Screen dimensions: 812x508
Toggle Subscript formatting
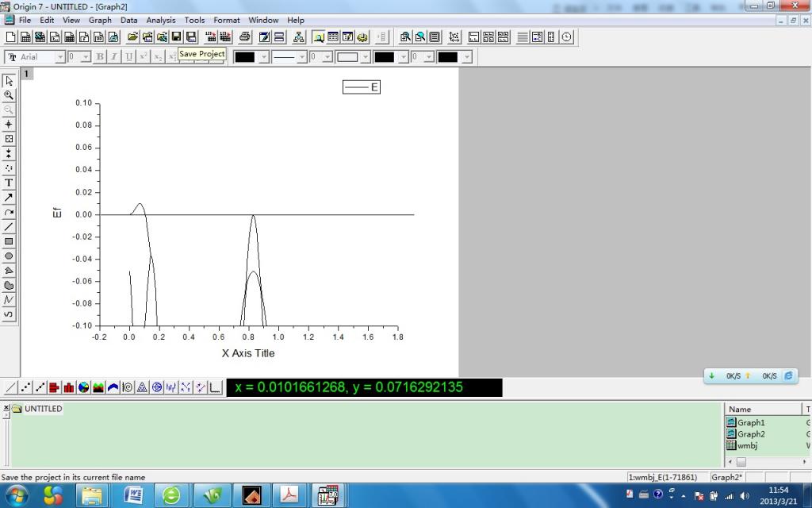pos(158,57)
